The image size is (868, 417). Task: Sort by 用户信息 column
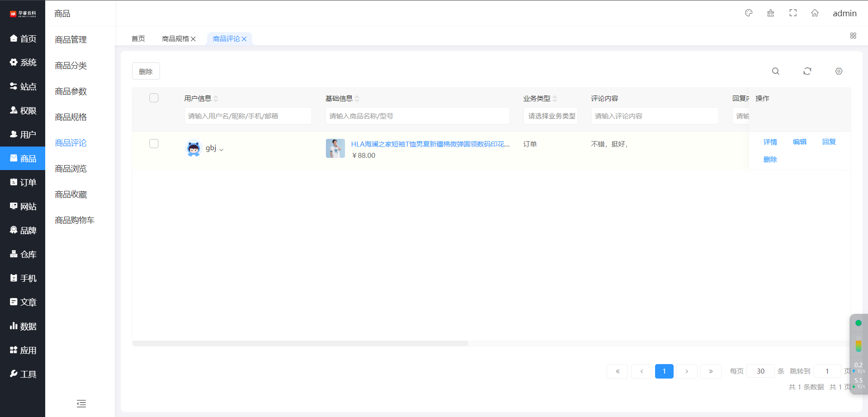tap(216, 99)
